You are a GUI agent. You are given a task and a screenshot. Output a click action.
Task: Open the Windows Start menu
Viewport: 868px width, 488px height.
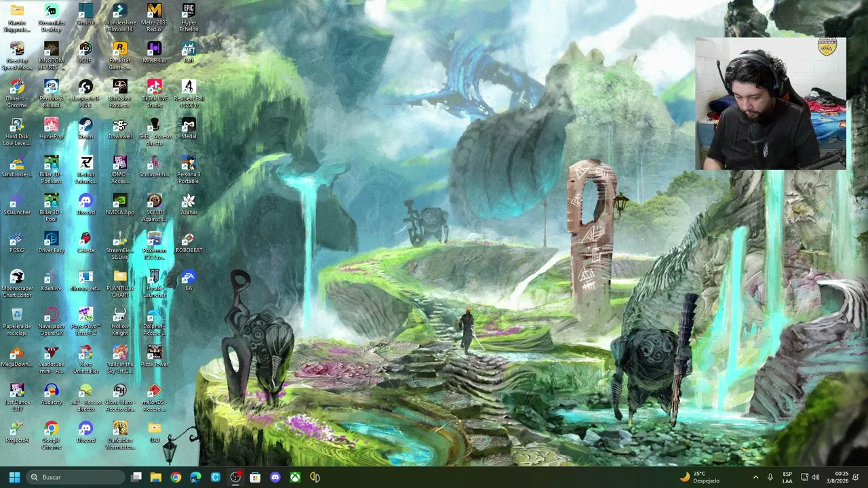click(x=14, y=477)
